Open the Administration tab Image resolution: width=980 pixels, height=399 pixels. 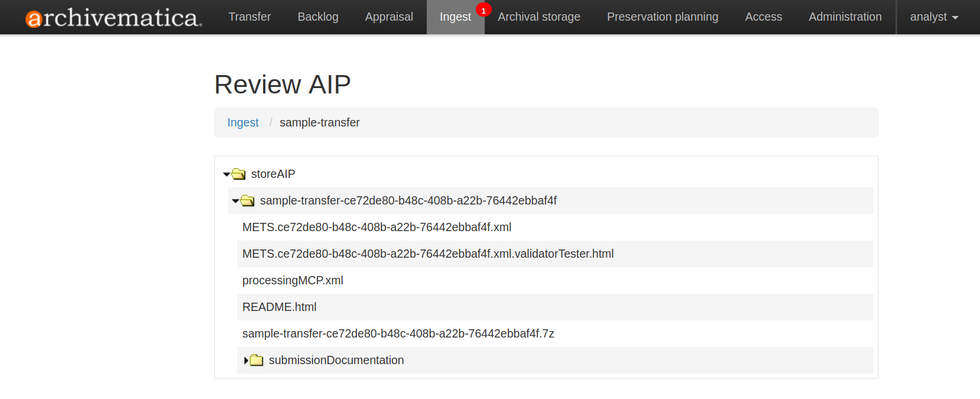[845, 17]
